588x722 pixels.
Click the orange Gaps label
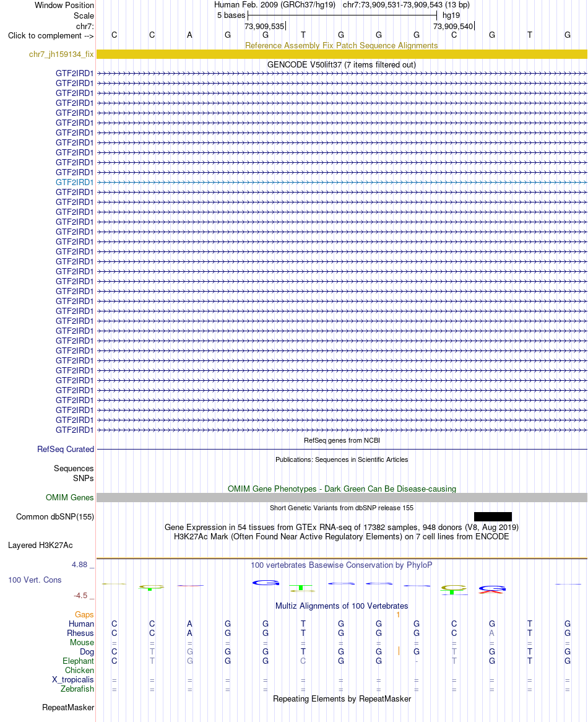(x=84, y=615)
